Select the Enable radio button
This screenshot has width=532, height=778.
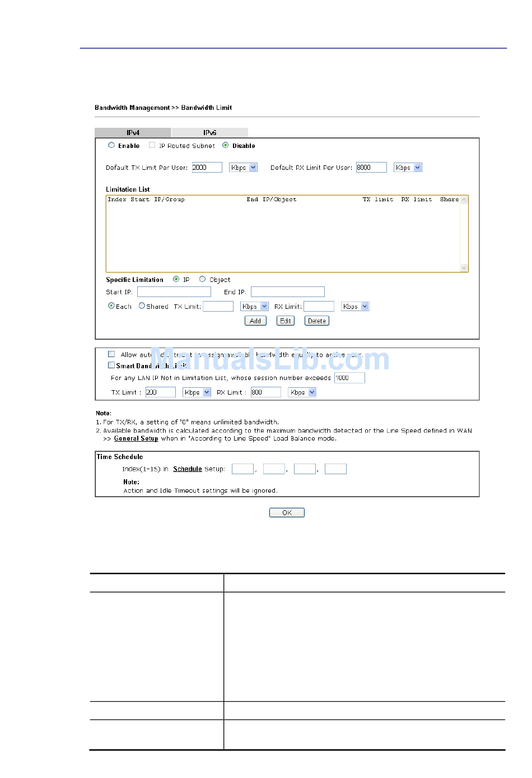[x=111, y=145]
